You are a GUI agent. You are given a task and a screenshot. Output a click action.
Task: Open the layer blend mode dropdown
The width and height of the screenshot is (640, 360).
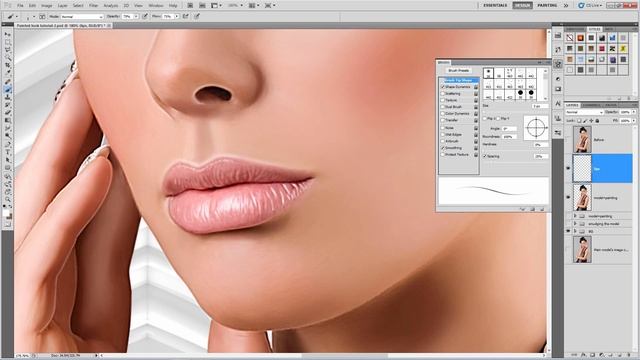[x=584, y=112]
